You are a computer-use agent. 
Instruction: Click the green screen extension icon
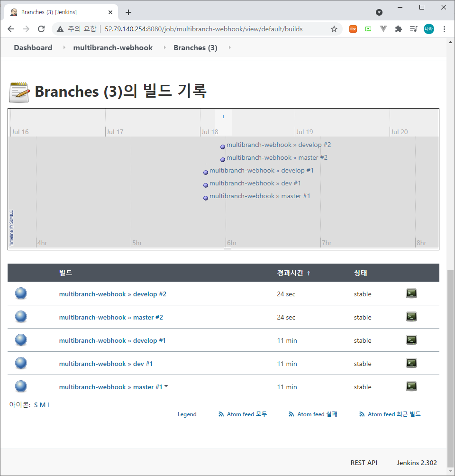pyautogui.click(x=368, y=29)
